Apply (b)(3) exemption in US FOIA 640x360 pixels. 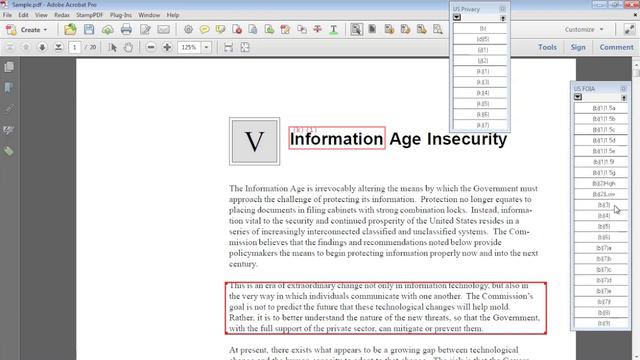click(601, 205)
